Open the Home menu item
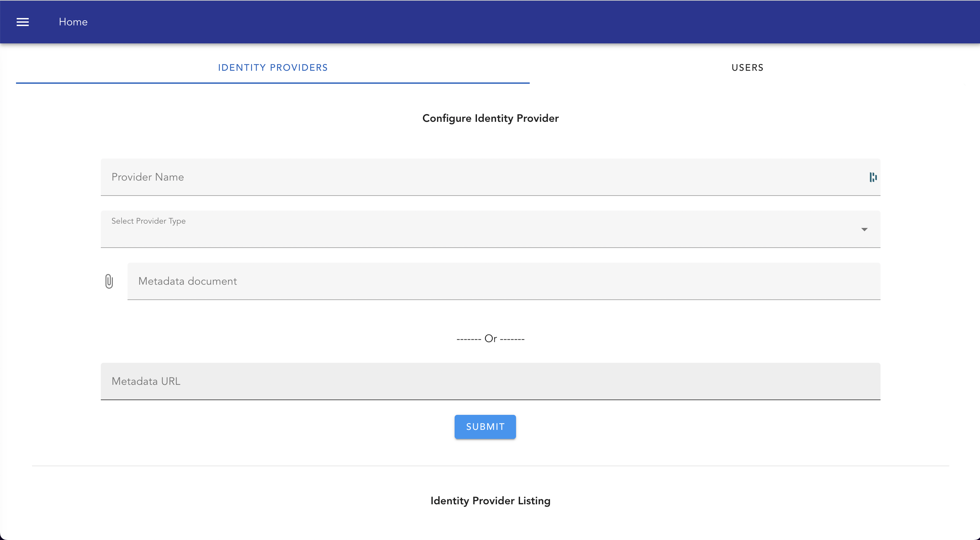 pos(73,22)
